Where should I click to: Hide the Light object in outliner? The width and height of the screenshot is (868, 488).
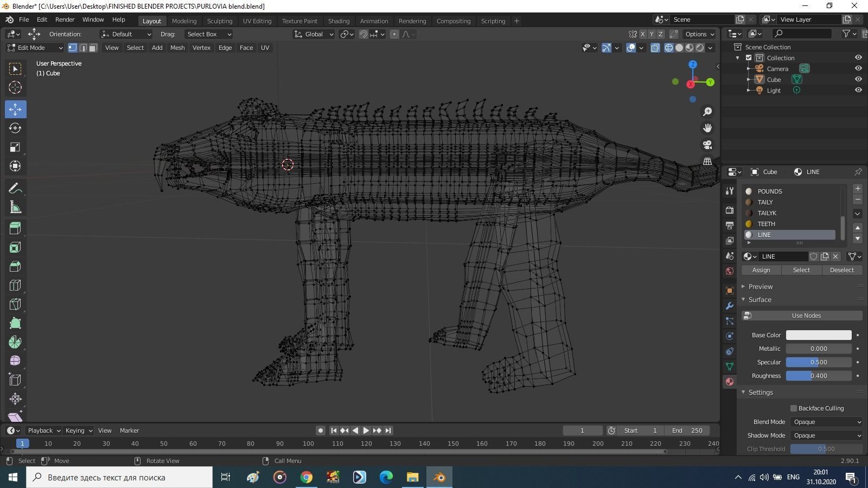click(858, 90)
